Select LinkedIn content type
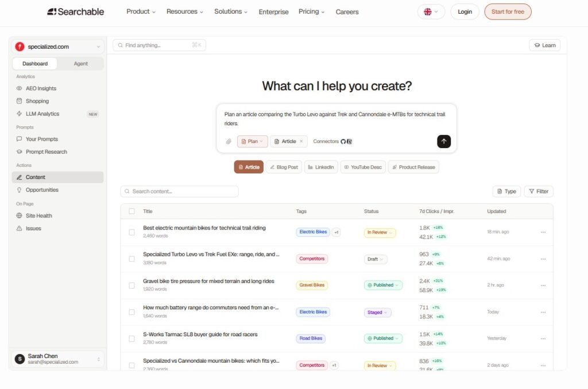The width and height of the screenshot is (588, 389). tap(321, 167)
